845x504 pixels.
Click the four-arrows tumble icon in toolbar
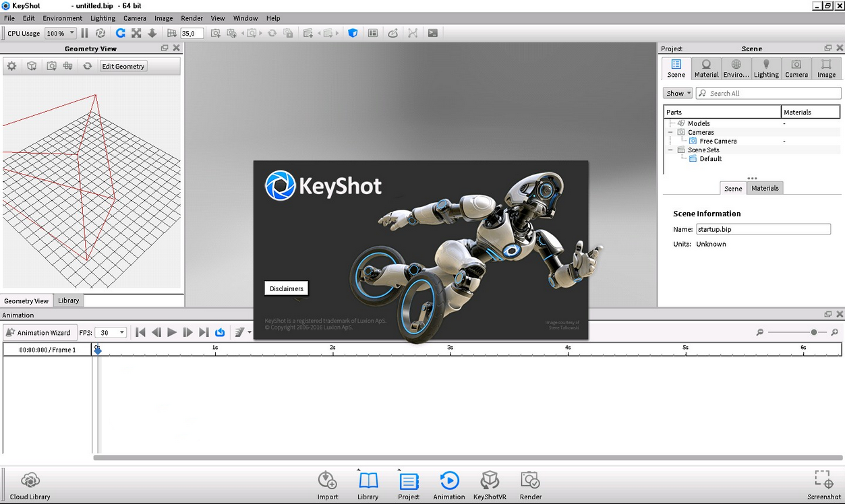tap(136, 33)
